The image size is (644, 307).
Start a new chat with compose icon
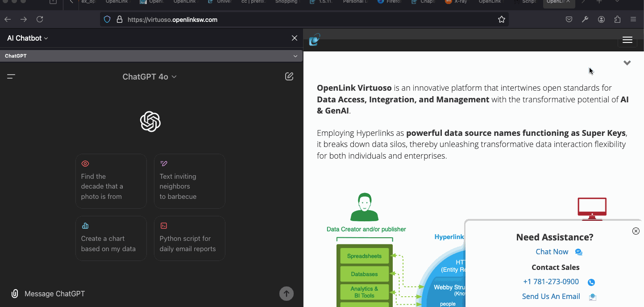[289, 76]
